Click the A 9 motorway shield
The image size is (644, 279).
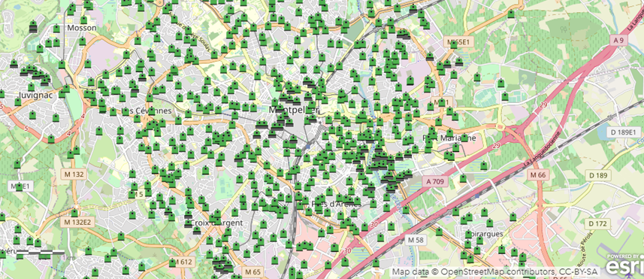pyautogui.click(x=619, y=40)
